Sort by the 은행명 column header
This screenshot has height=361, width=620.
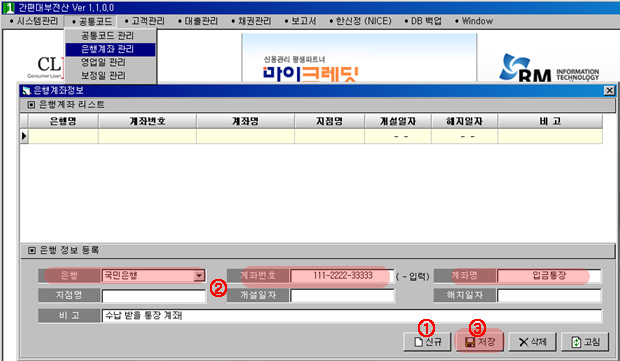click(63, 121)
